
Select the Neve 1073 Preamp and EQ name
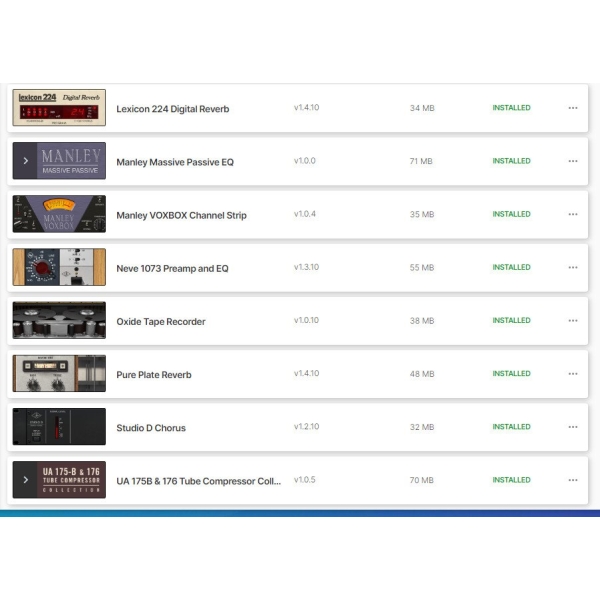(x=172, y=269)
